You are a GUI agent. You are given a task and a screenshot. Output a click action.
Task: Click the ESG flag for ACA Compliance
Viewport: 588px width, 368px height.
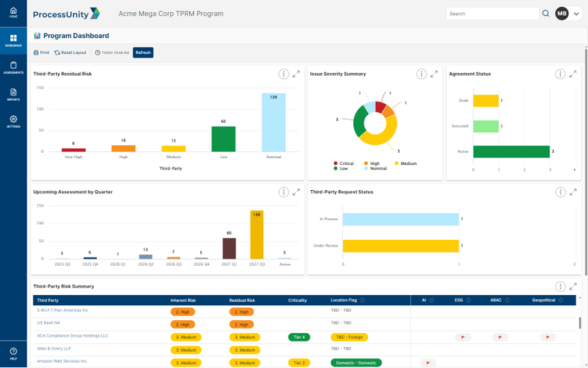pos(463,337)
